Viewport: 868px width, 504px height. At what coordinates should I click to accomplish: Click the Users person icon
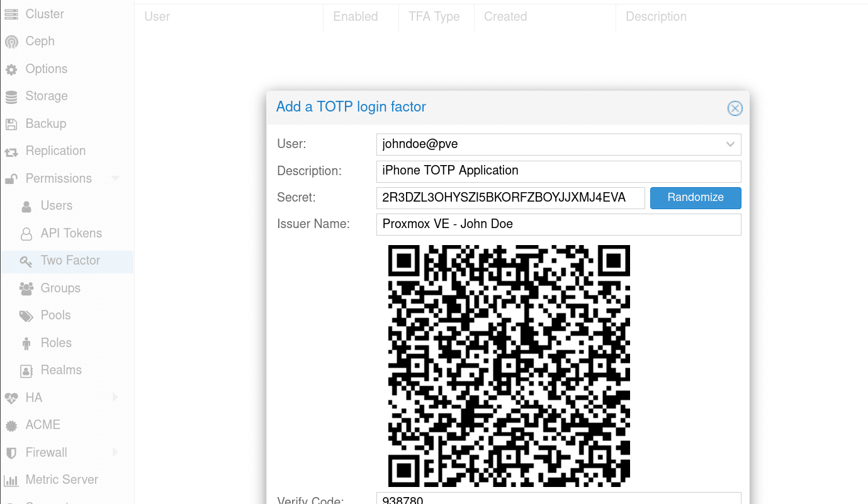click(x=26, y=206)
